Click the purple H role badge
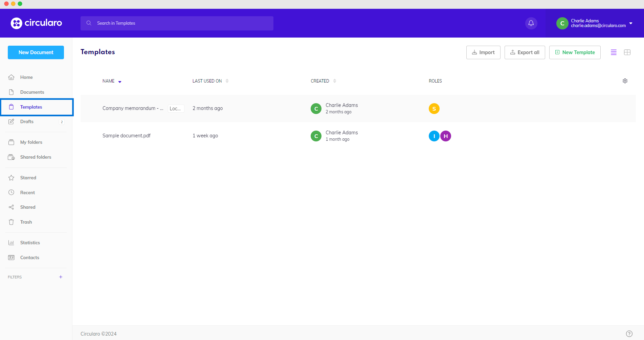644x340 pixels. click(446, 136)
